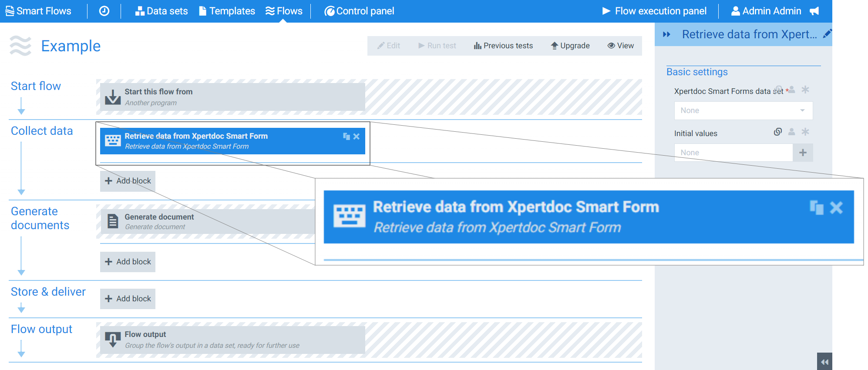Click the link icon beside Initial values
The width and height of the screenshot is (868, 370).
pos(778,132)
